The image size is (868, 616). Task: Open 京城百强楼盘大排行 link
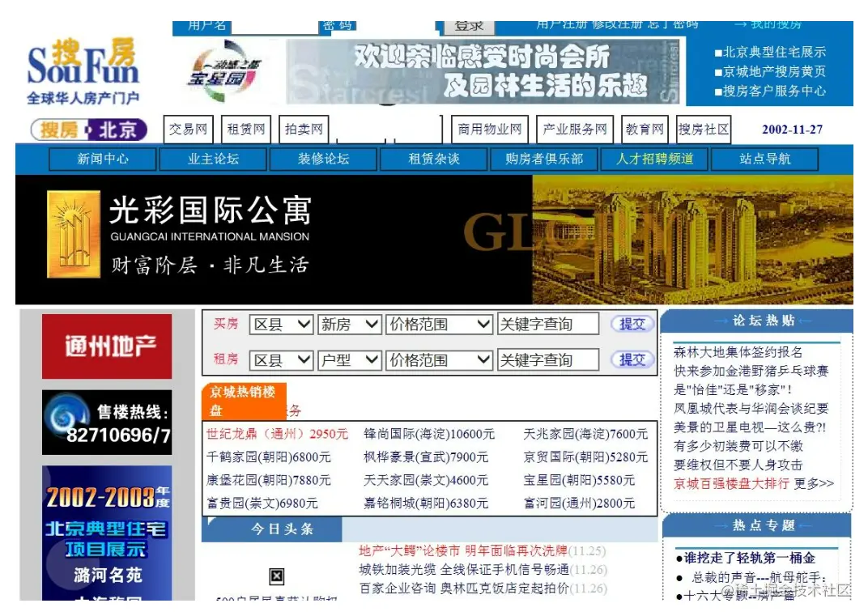point(731,484)
